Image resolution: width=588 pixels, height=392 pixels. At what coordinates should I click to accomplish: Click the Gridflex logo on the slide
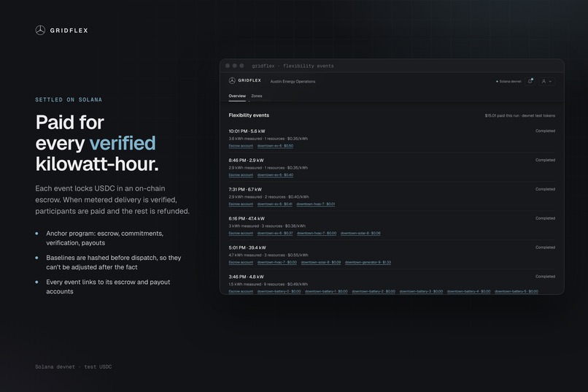(x=61, y=31)
